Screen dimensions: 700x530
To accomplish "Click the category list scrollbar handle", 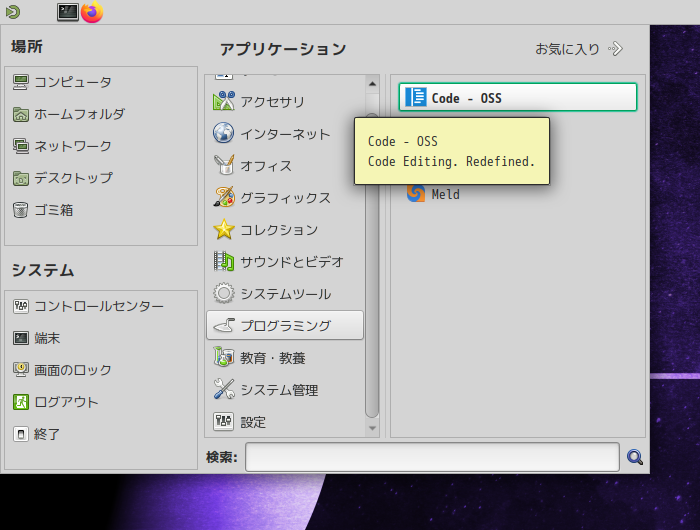I will coord(372,268).
